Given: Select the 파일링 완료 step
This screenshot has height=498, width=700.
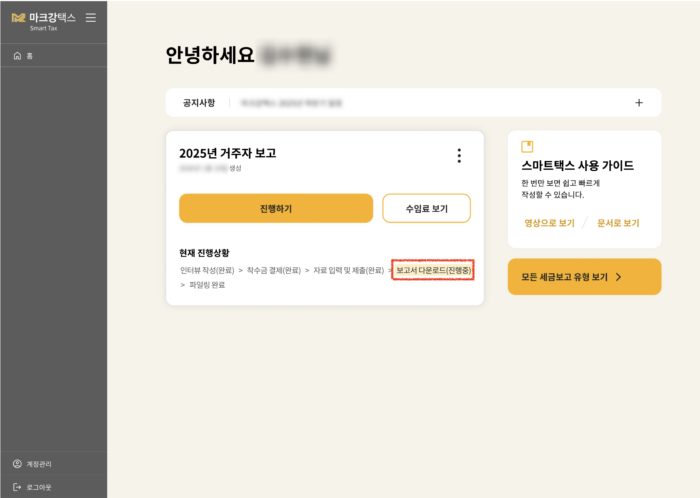Looking at the screenshot, I should tap(206, 285).
